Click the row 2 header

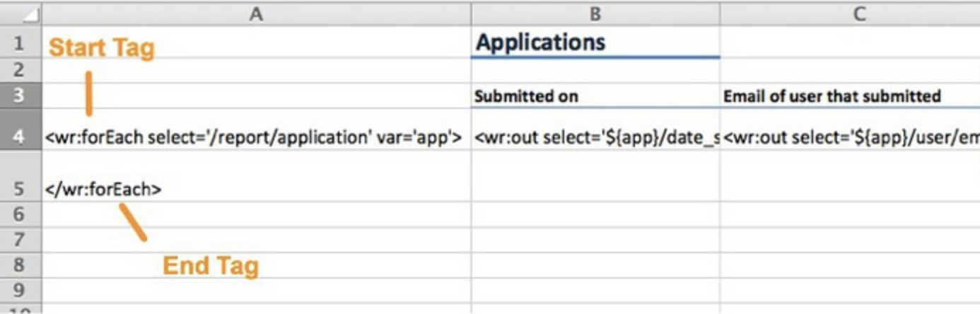[20, 69]
